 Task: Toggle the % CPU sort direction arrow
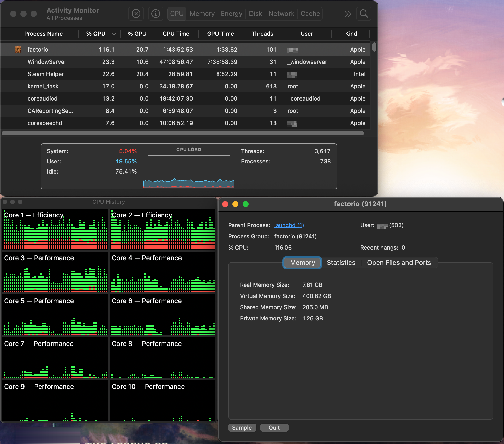click(x=114, y=34)
